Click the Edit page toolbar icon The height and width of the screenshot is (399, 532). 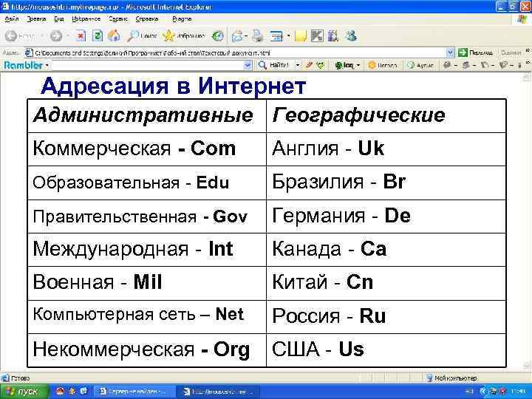[276, 35]
